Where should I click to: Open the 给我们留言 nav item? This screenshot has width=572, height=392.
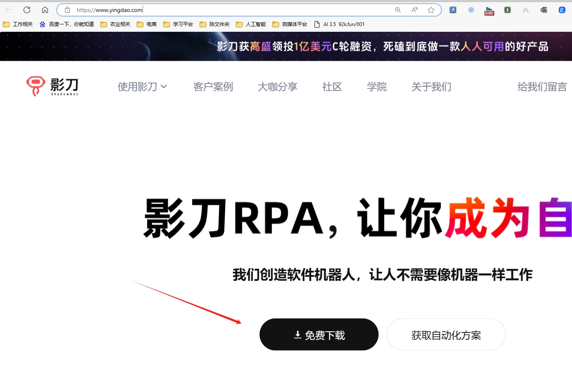542,87
